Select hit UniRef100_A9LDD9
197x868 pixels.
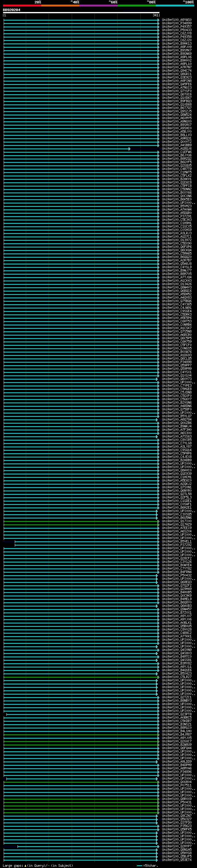tap(176, 761)
